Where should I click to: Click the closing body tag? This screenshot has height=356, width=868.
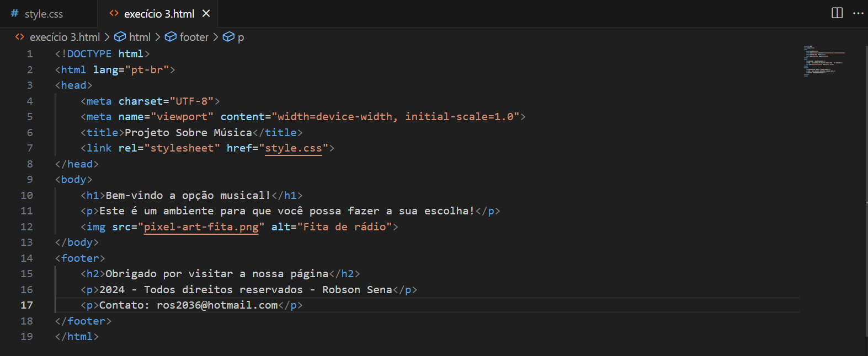[x=77, y=242]
